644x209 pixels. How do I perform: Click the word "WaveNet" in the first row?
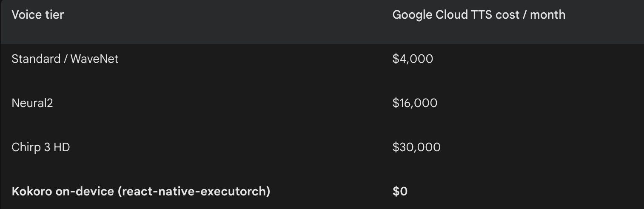tap(94, 59)
